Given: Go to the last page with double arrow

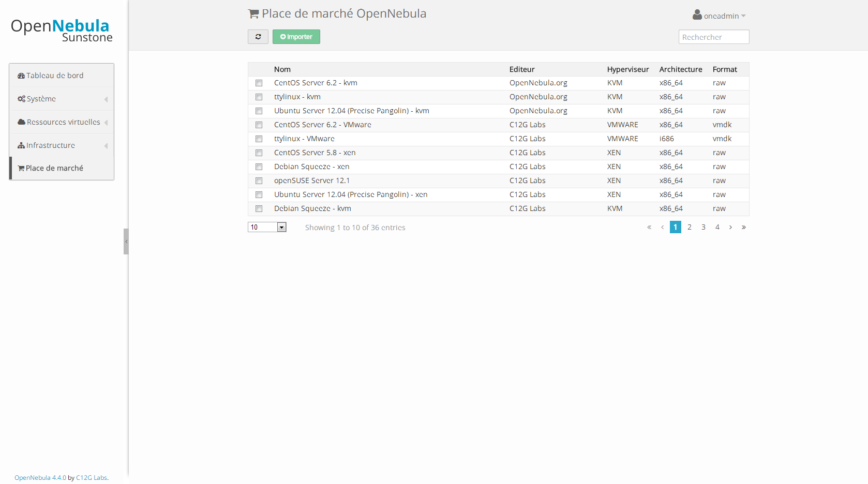Looking at the screenshot, I should [744, 227].
